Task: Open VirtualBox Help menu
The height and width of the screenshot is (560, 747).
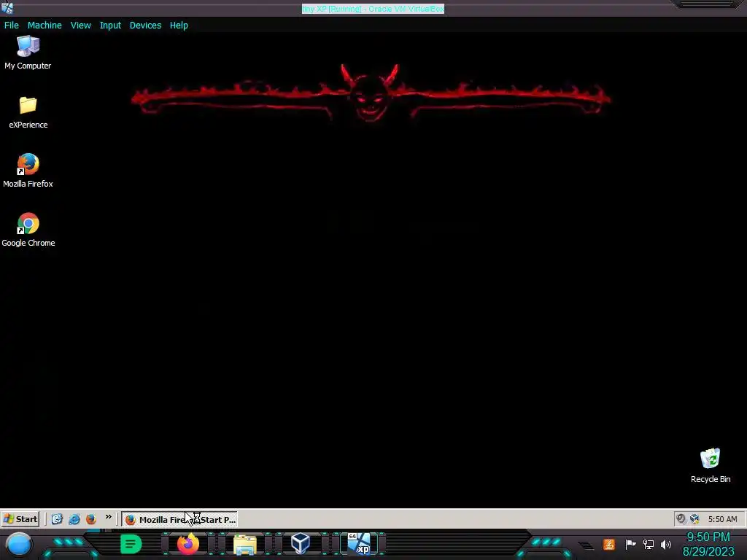Action: [179, 26]
